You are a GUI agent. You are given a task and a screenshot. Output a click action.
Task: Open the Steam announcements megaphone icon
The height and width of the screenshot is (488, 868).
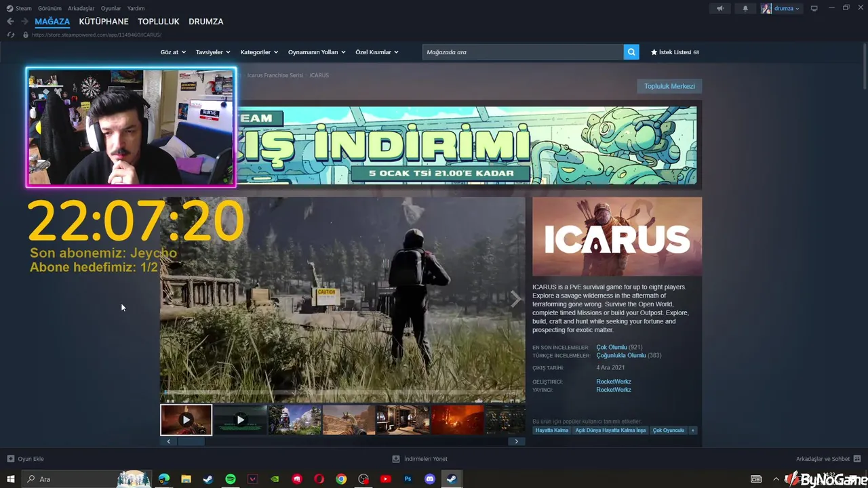click(720, 9)
